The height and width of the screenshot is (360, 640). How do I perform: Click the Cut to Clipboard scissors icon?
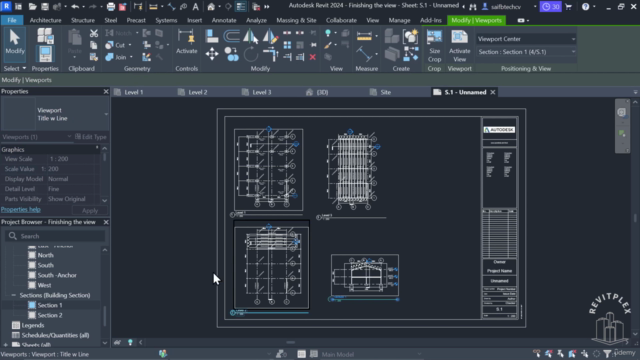(x=94, y=33)
